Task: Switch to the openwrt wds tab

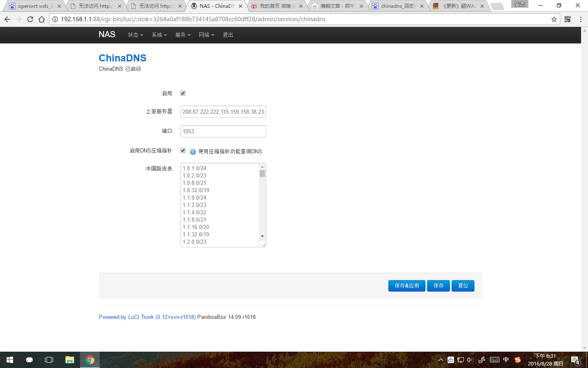Action: coord(35,6)
